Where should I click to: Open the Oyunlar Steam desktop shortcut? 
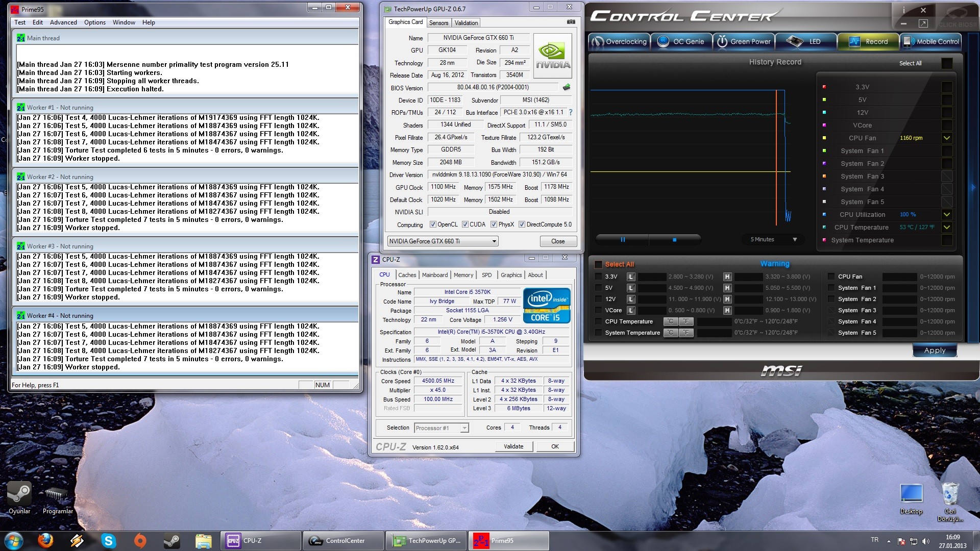(x=19, y=498)
